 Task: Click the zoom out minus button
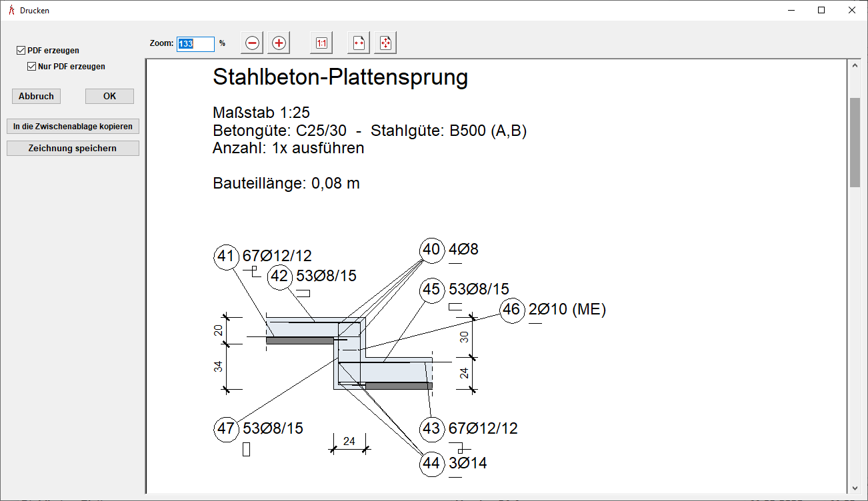pyautogui.click(x=252, y=43)
